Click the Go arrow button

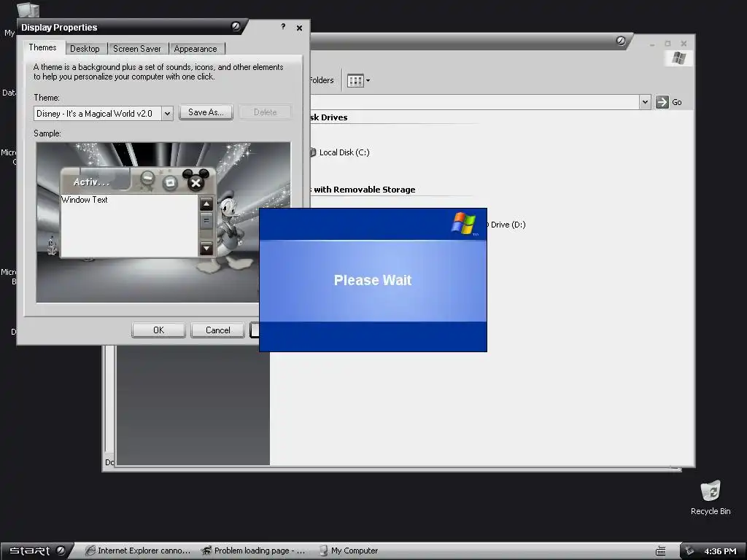(662, 102)
